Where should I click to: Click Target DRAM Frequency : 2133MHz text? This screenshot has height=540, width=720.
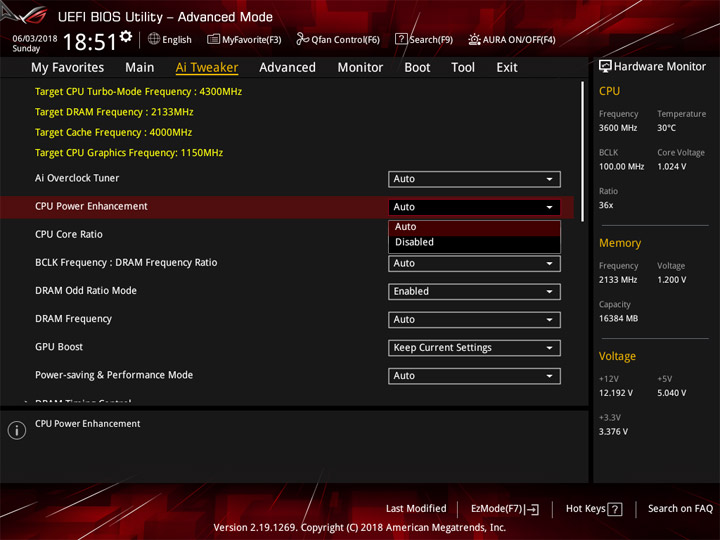click(114, 112)
